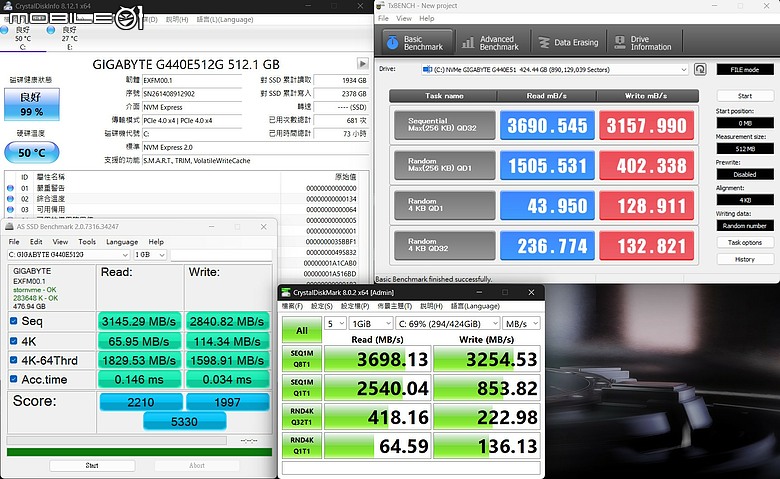Toggle the Seq test checkbox
Viewport: 780px width, 479px height.
pos(13,321)
